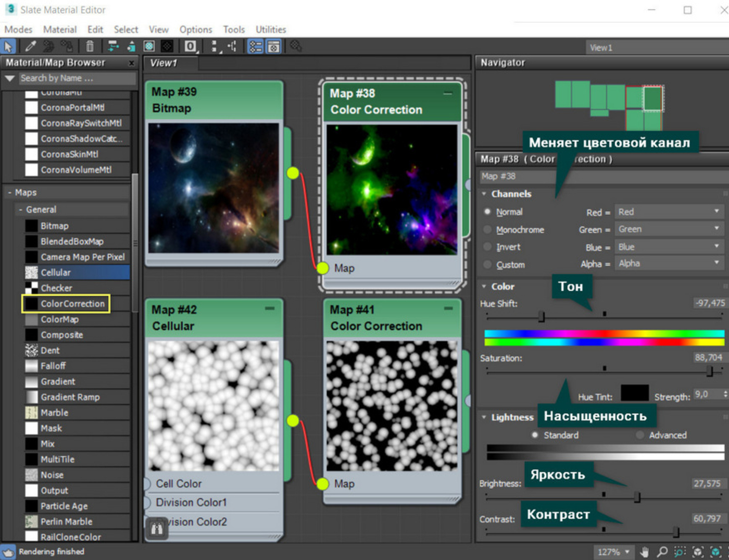Select the Monochrome channel radio button

click(x=487, y=230)
